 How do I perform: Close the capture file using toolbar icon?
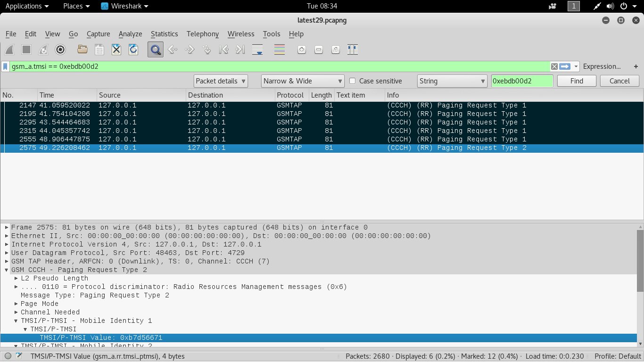[116, 49]
